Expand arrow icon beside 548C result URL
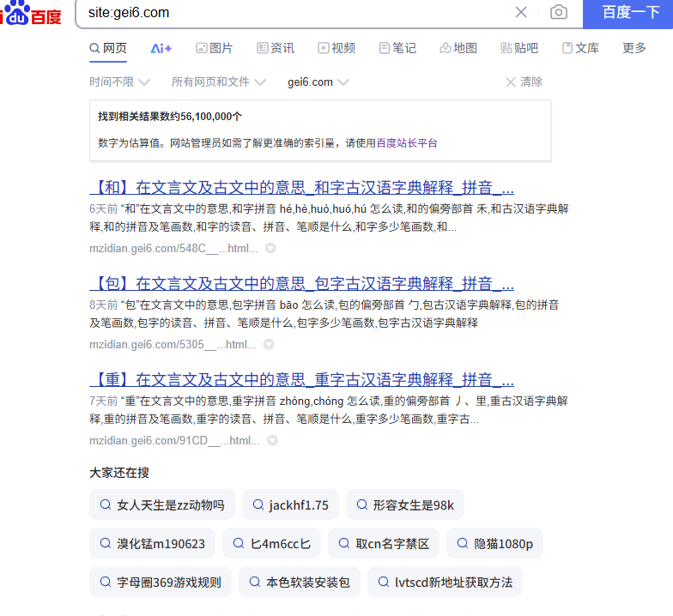673x616 pixels. point(270,249)
